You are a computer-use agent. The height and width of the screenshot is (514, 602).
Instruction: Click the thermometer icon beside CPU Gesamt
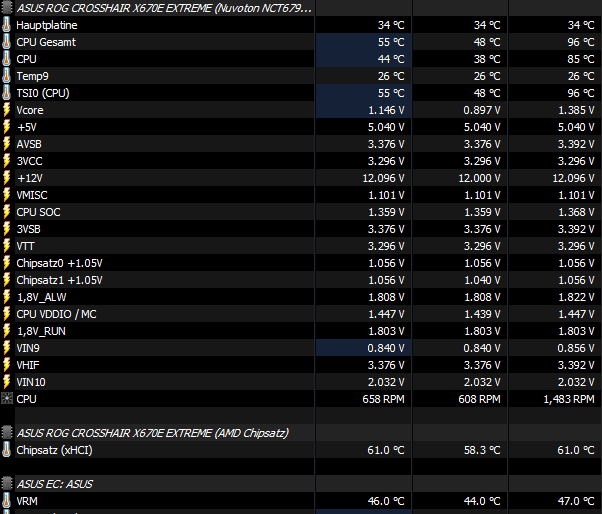tap(7, 42)
